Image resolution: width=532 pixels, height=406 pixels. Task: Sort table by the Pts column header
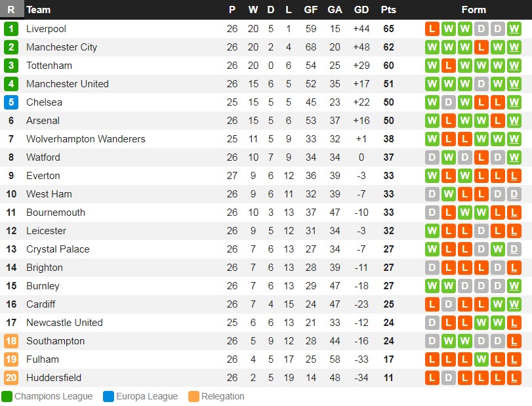[x=388, y=9]
